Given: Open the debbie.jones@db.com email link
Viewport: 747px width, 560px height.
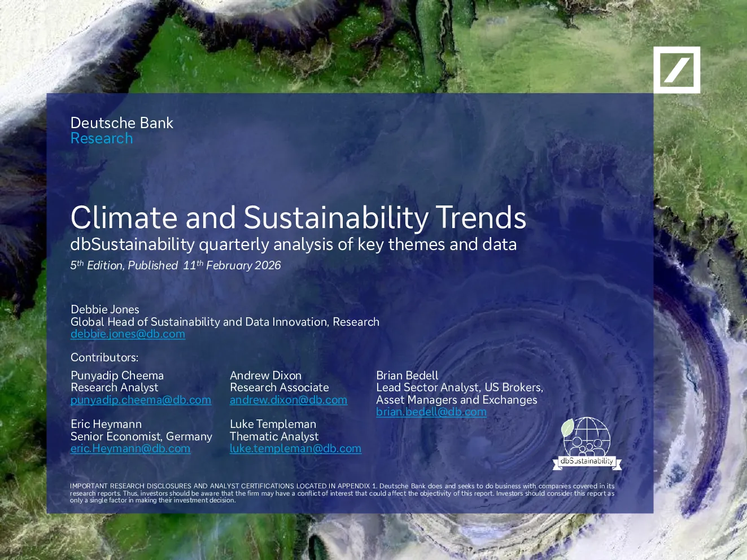Looking at the screenshot, I should pyautogui.click(x=128, y=334).
